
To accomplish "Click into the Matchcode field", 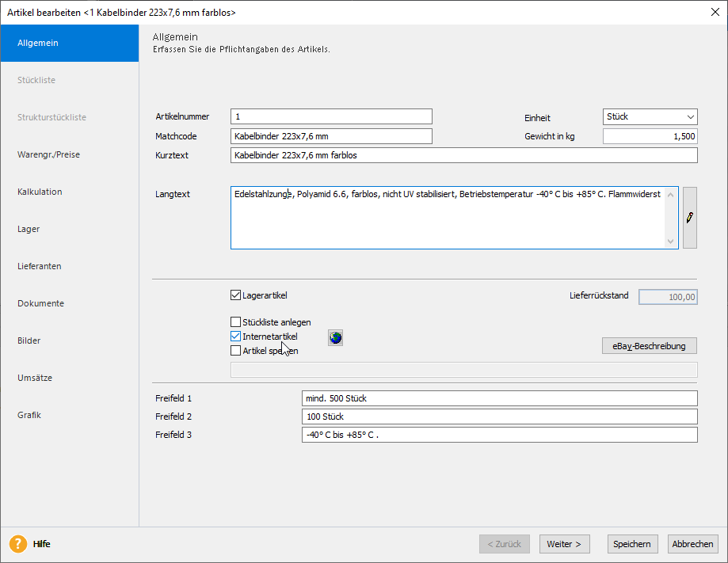I will (x=331, y=136).
